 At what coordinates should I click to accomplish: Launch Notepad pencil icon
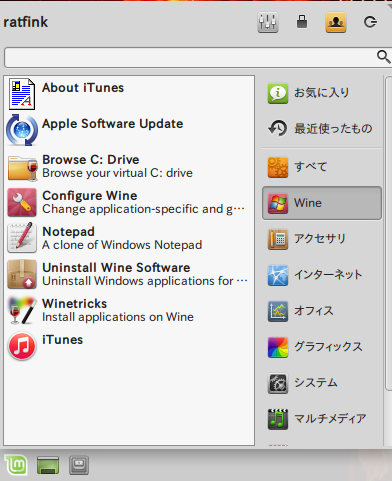22,238
